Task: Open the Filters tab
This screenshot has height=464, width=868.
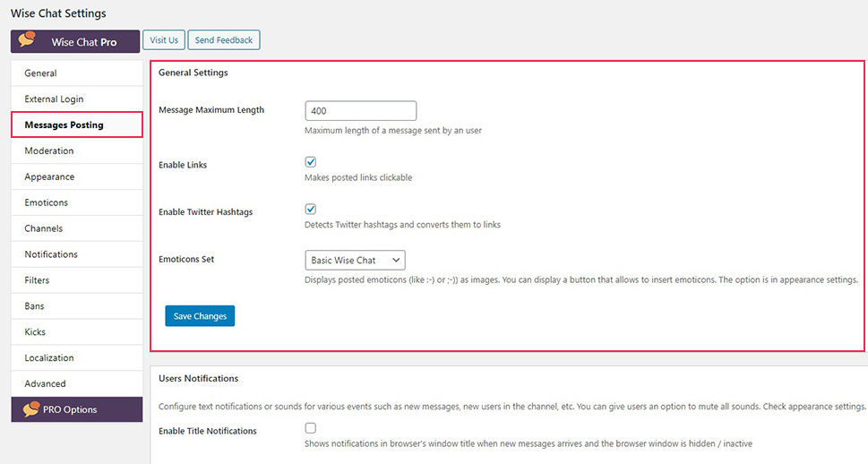Action: (x=77, y=280)
